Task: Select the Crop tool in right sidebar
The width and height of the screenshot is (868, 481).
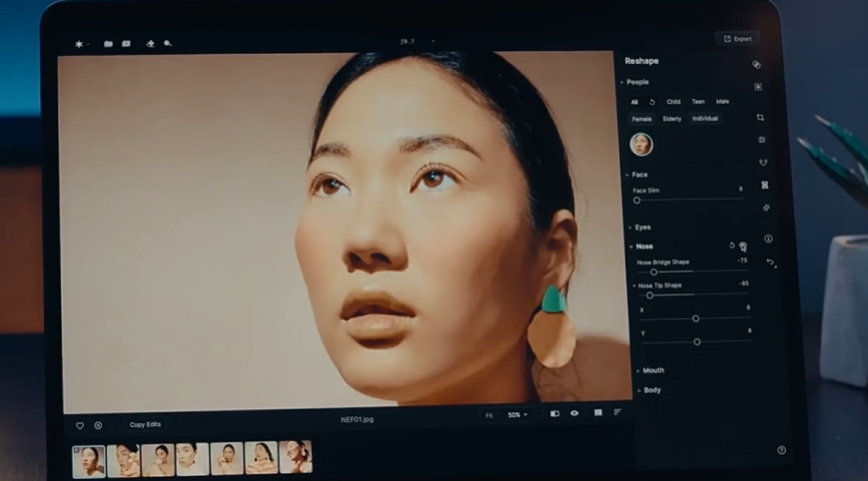Action: tap(760, 117)
